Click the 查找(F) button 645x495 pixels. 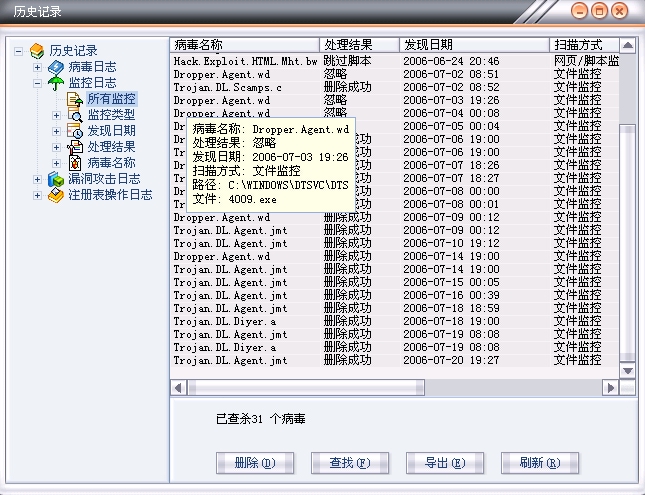(350, 463)
